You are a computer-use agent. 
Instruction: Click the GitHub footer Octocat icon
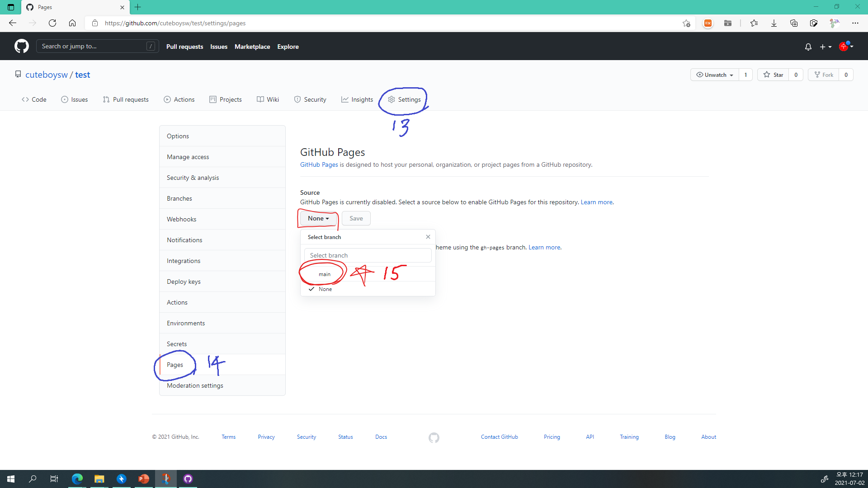[x=434, y=437]
